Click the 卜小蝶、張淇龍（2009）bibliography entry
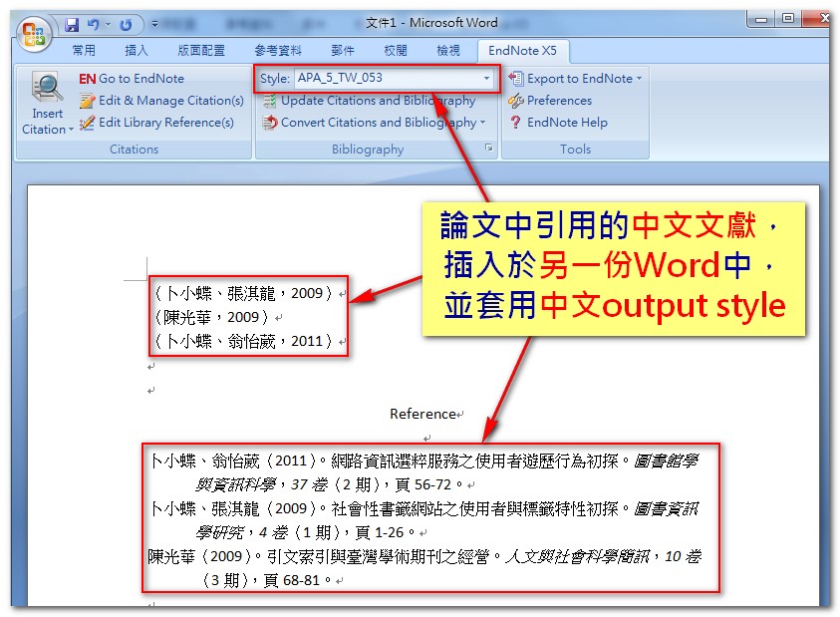Image resolution: width=840 pixels, height=617 pixels. [x=424, y=520]
